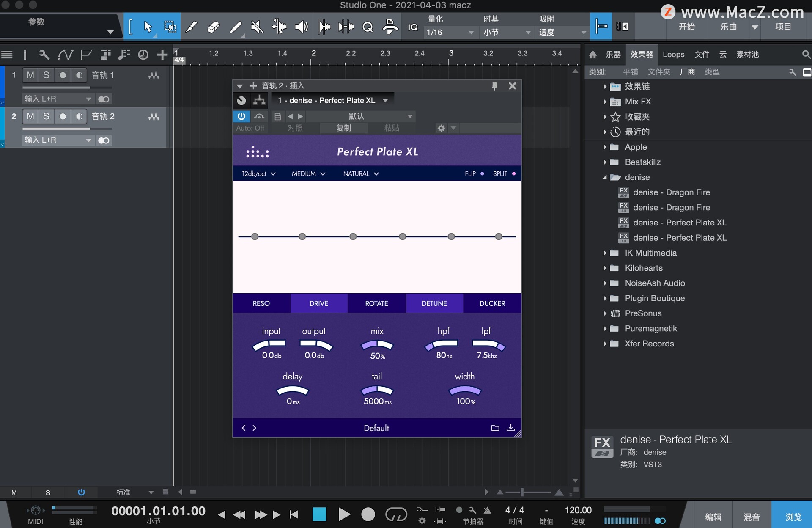The image size is (812, 528).
Task: Select the Eraser tool
Action: click(214, 27)
